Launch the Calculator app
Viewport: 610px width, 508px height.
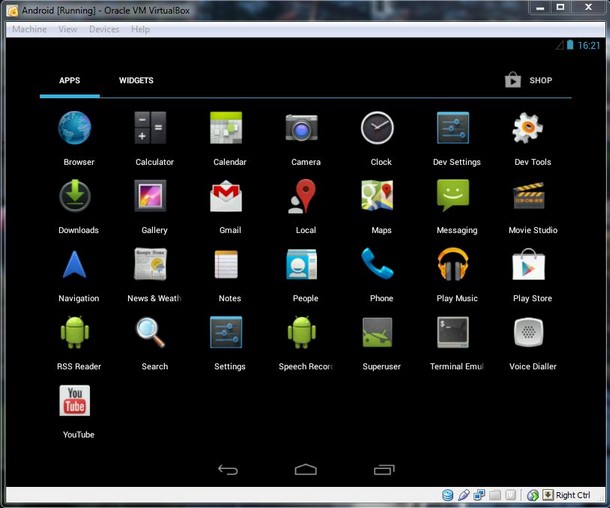[x=150, y=128]
